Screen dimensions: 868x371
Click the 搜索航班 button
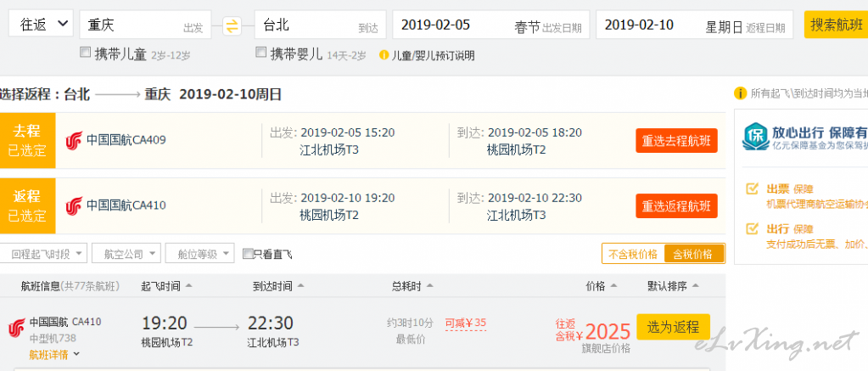[x=836, y=25]
